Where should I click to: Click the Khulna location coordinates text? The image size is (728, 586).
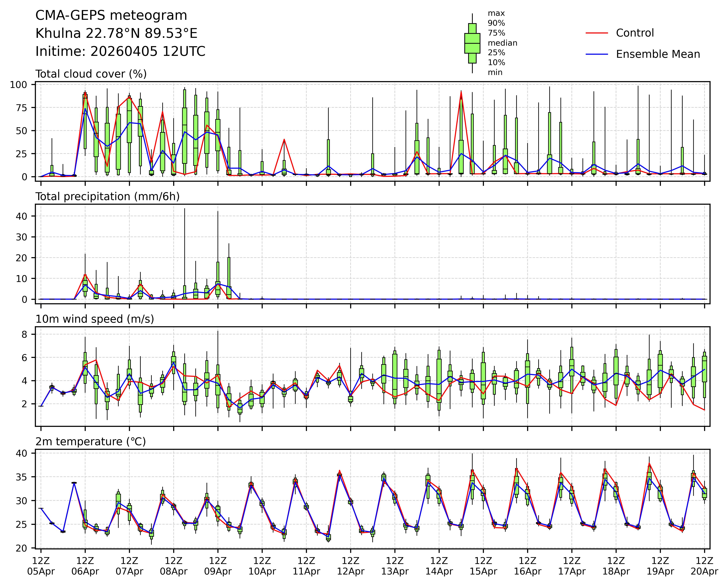(x=116, y=33)
